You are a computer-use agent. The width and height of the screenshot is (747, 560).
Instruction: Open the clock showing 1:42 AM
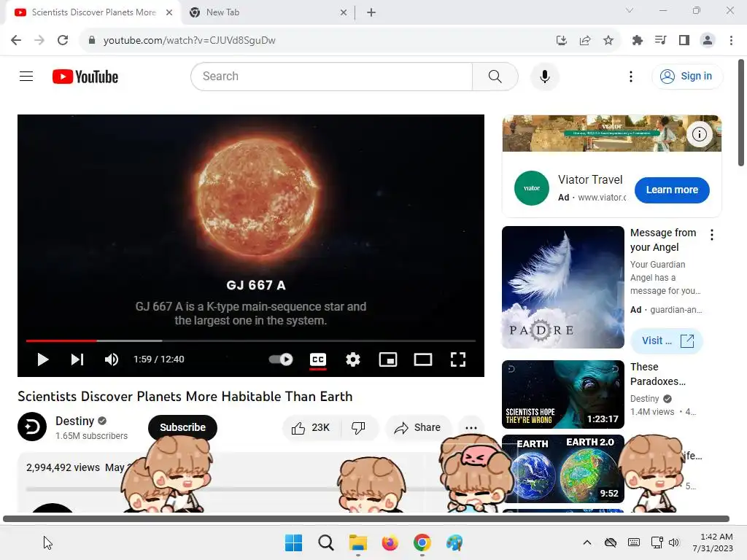click(x=713, y=542)
